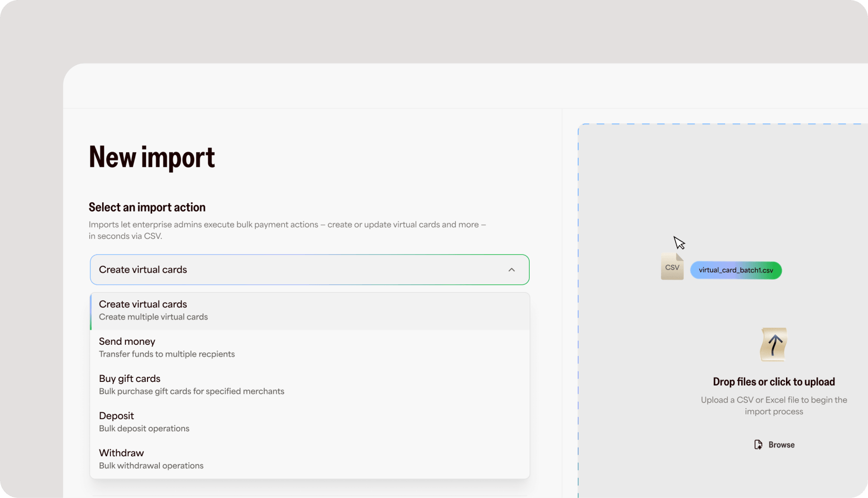The width and height of the screenshot is (868, 498).
Task: Click the Select an import action heading
Action: tap(147, 207)
